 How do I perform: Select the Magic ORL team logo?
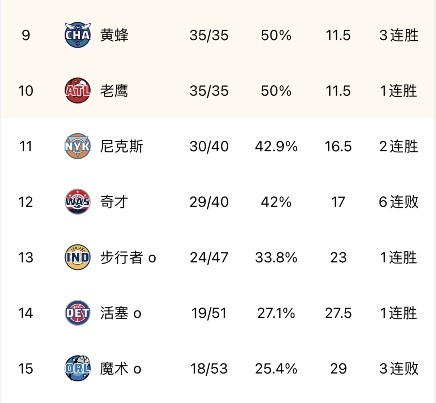click(x=78, y=368)
